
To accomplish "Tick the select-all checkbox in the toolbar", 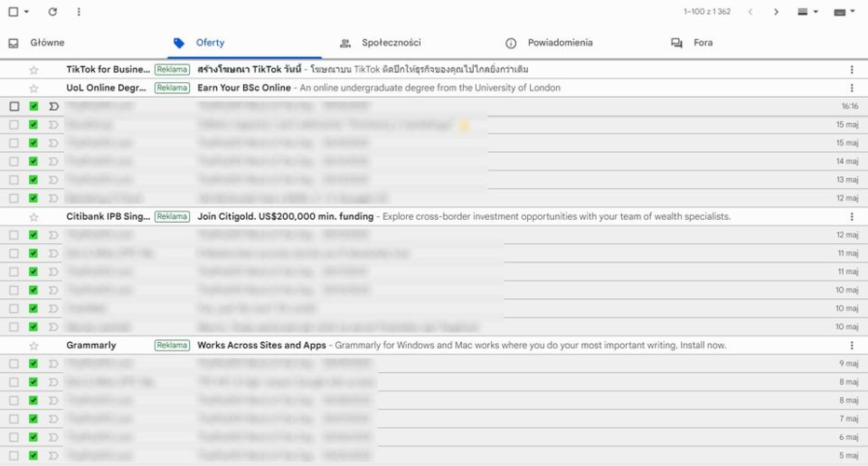I will click(x=13, y=12).
